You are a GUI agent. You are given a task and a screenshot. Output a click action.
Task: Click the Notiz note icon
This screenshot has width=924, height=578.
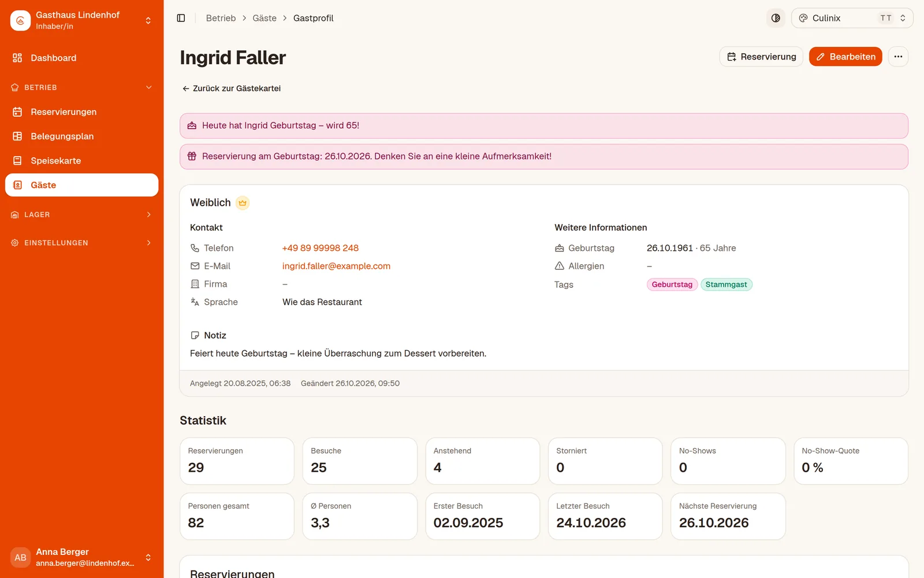click(195, 335)
